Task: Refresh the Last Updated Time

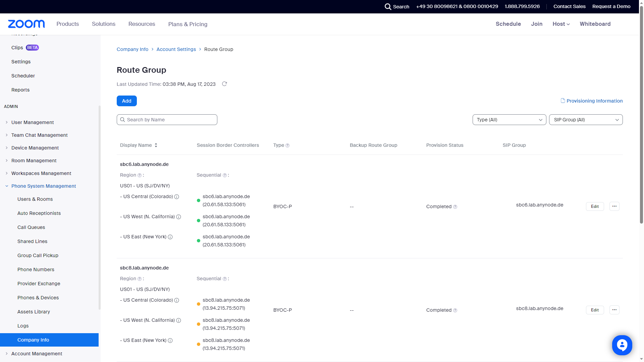Action: click(224, 84)
